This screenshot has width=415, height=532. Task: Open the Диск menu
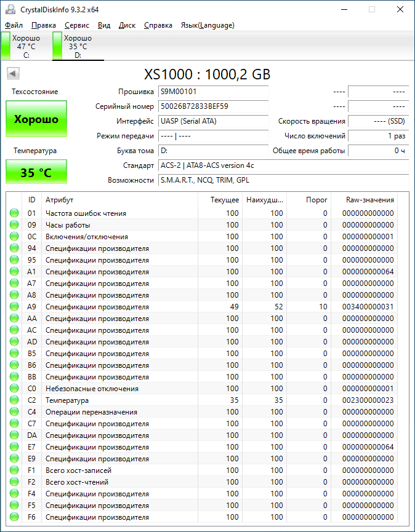(x=127, y=25)
